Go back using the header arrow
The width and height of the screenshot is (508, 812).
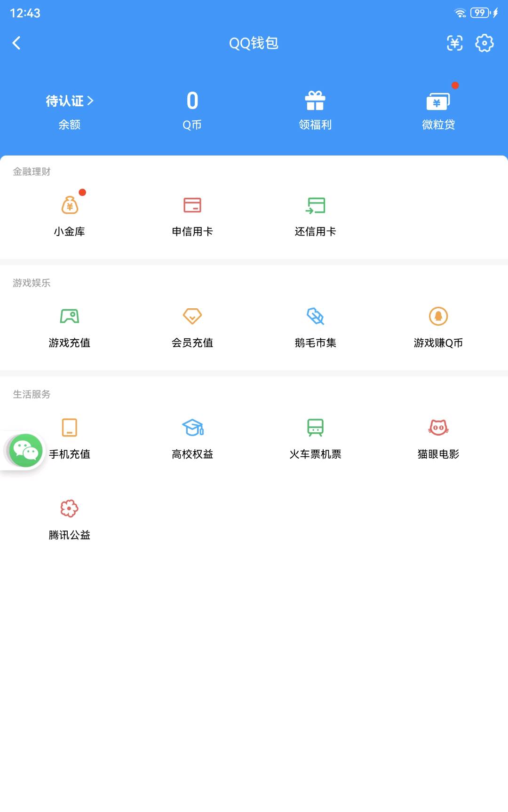[x=16, y=43]
